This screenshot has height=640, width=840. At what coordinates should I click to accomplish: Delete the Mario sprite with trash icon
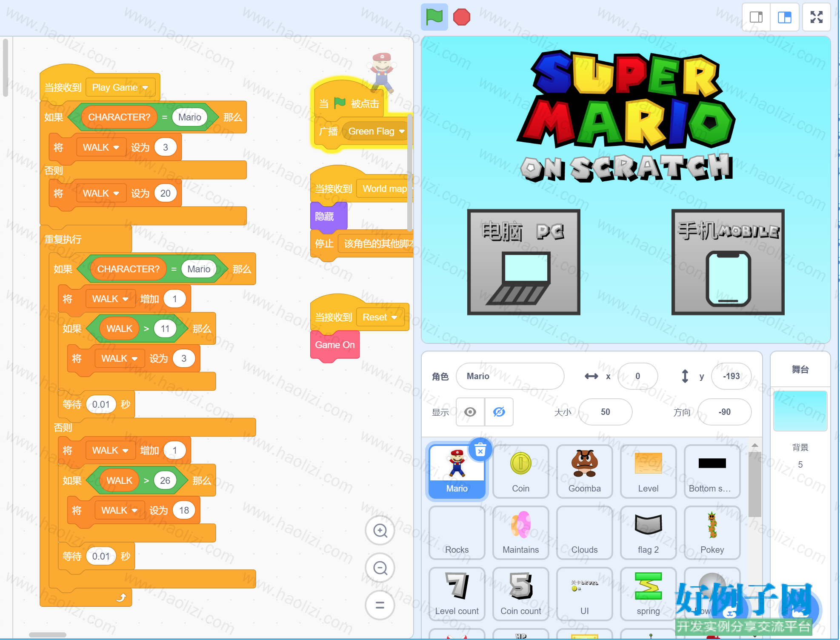[x=480, y=450]
